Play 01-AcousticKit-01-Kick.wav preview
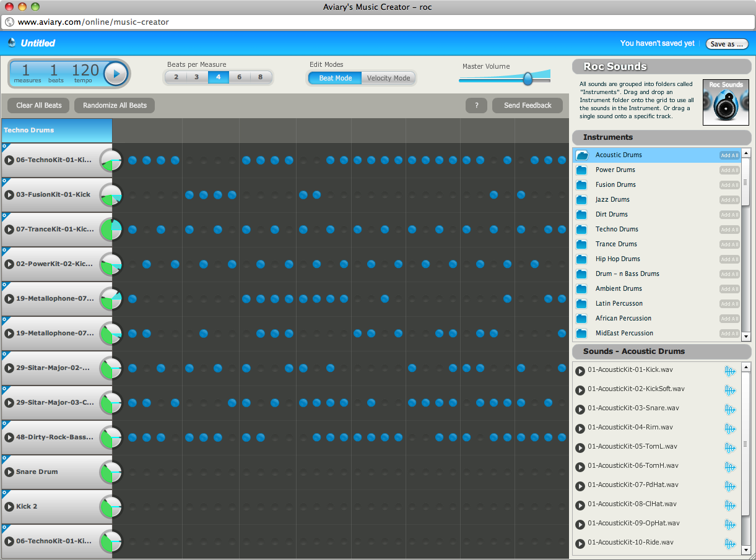 (x=580, y=371)
